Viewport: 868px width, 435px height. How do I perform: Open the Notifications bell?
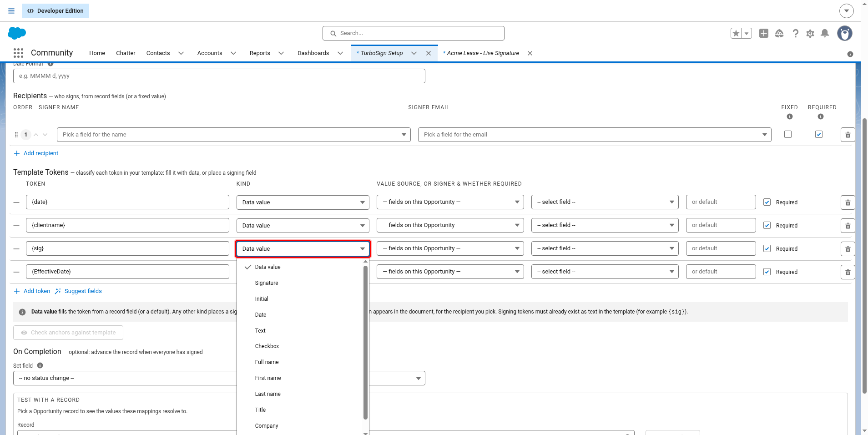click(x=825, y=33)
